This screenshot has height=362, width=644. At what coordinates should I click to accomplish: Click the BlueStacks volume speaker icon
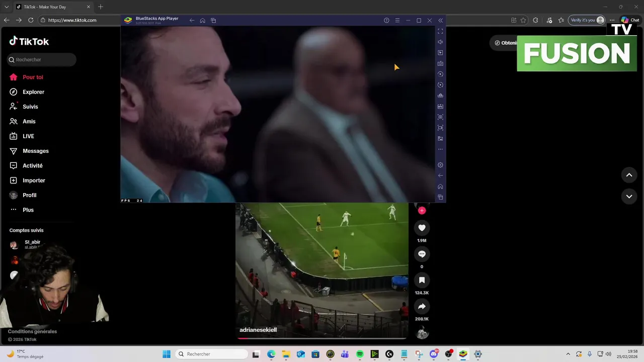click(440, 42)
